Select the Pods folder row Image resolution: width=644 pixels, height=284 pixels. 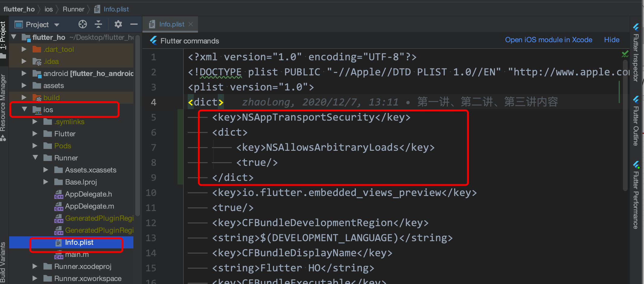pyautogui.click(x=71, y=146)
